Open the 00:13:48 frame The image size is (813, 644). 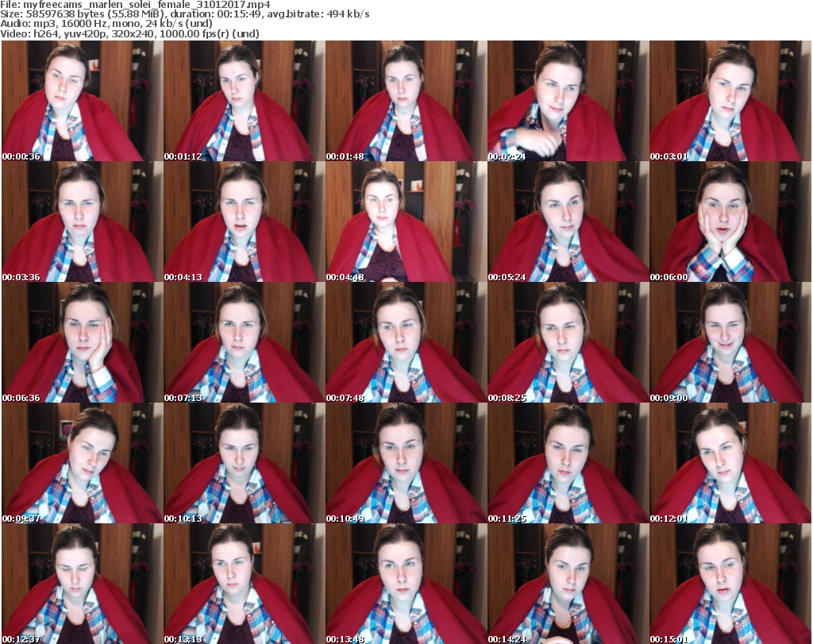tap(406, 584)
